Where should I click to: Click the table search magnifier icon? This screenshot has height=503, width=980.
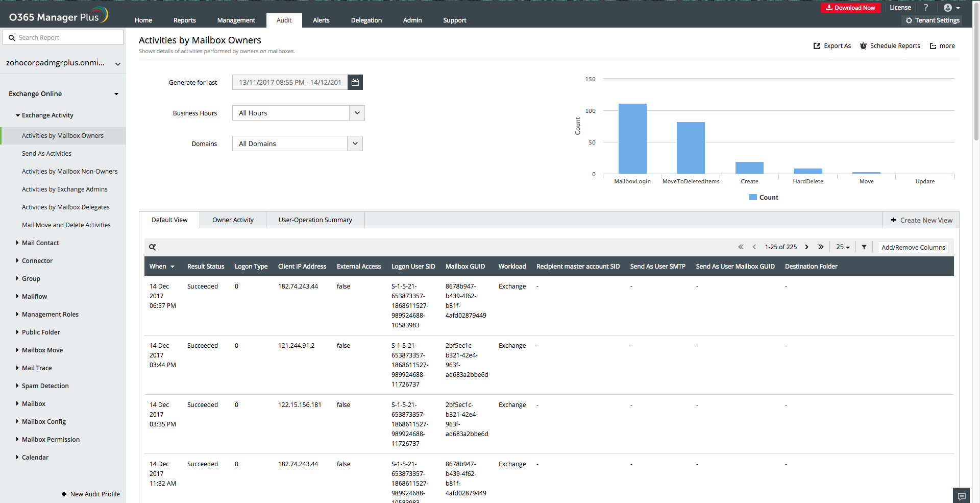(152, 247)
